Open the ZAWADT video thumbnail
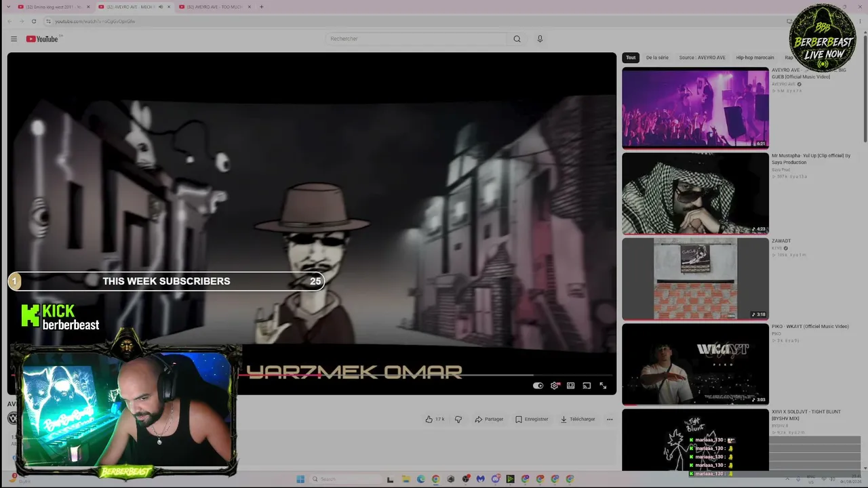 click(695, 279)
